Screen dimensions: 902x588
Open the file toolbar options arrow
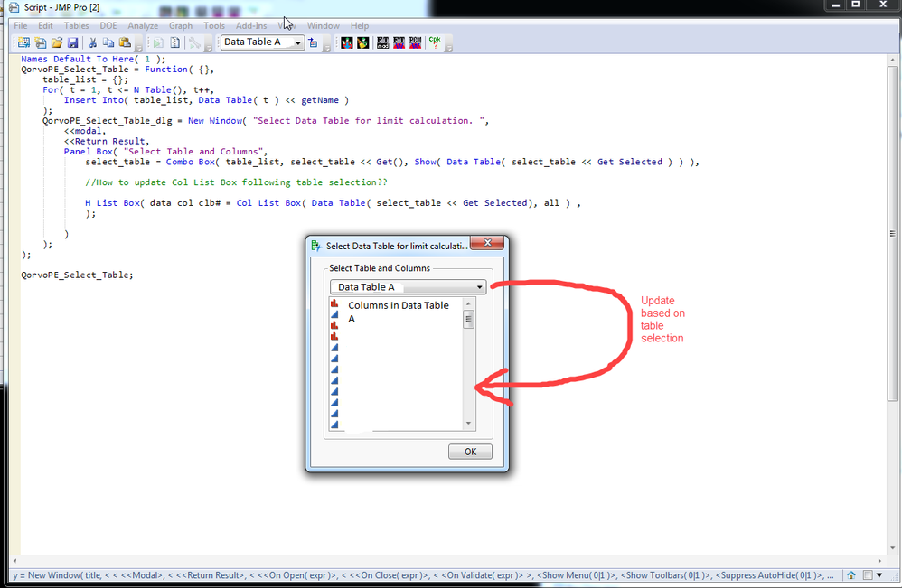coord(138,48)
